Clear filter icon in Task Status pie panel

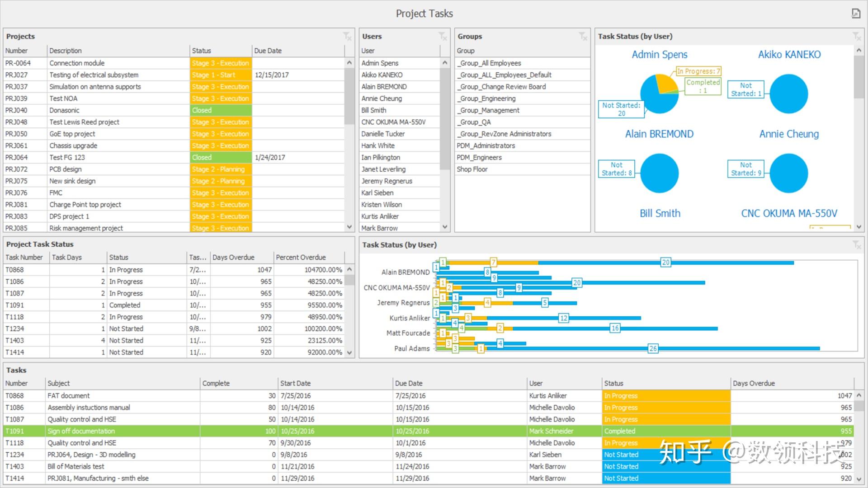(x=856, y=36)
